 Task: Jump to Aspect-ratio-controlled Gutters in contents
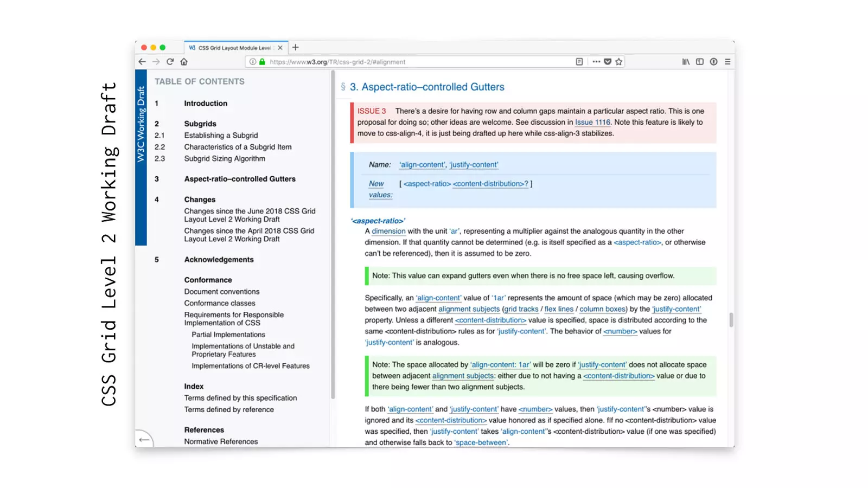(240, 179)
